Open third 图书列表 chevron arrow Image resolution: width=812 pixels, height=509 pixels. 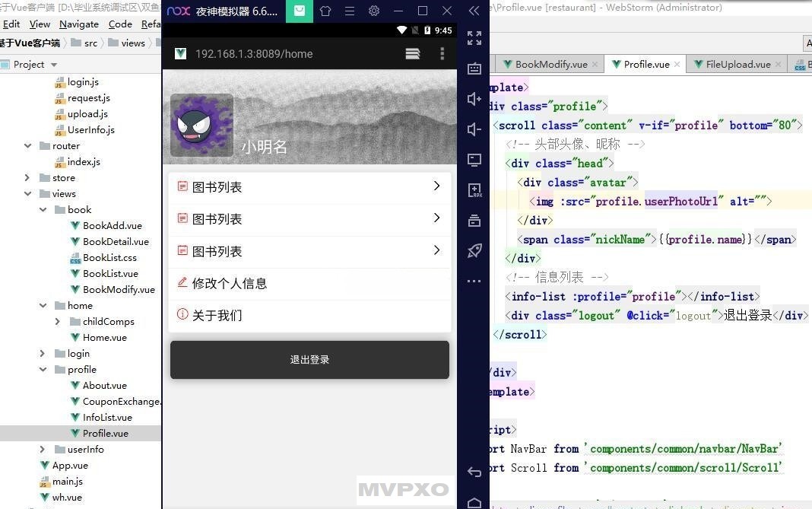[436, 250]
